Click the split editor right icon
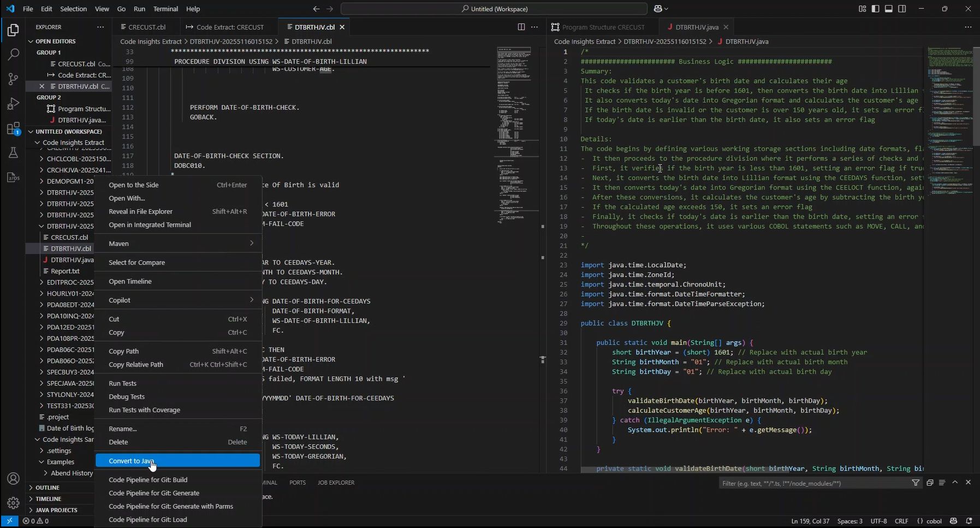The height and width of the screenshot is (528, 980). [521, 27]
